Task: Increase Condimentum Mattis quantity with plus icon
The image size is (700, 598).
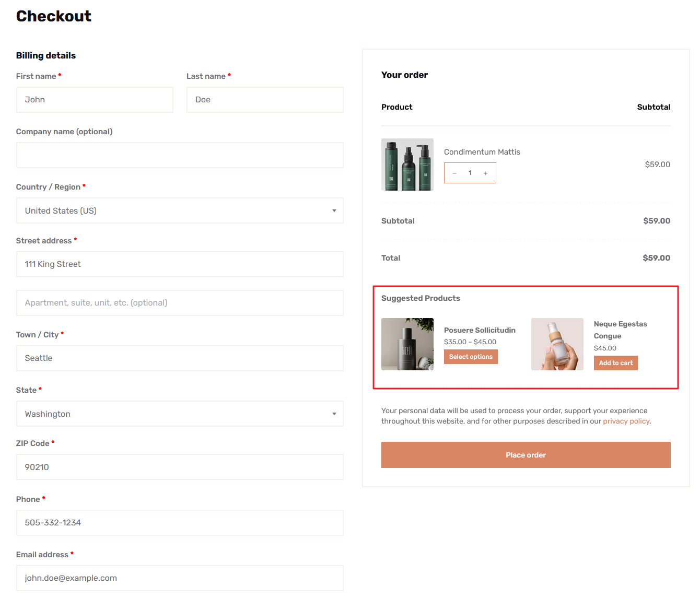Action: (485, 172)
